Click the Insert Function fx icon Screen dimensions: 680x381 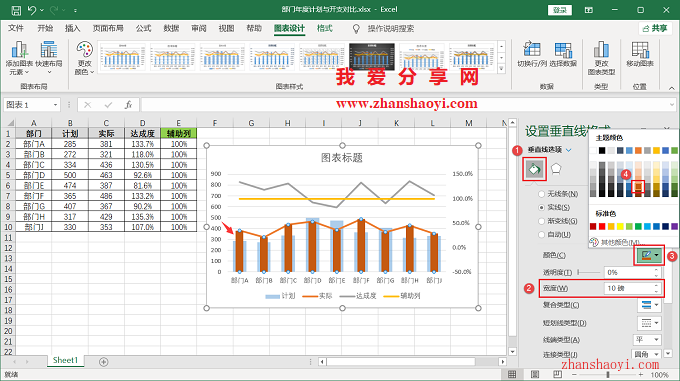(x=128, y=105)
